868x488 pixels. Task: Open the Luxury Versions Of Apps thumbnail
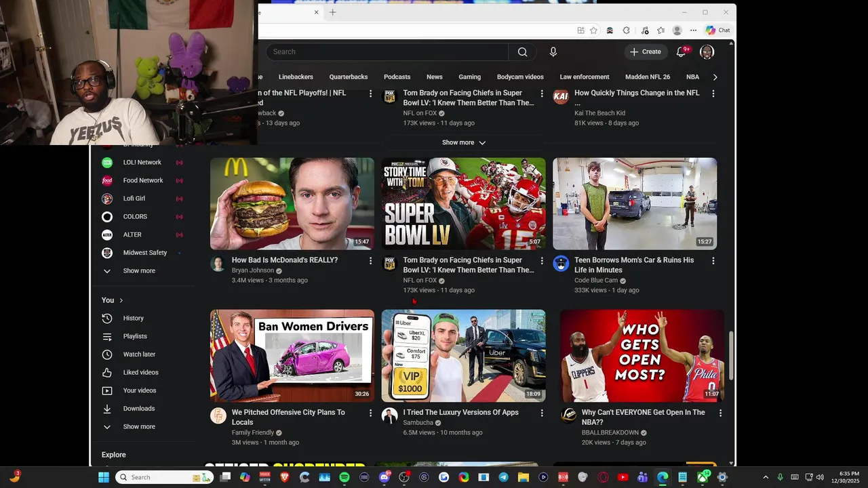click(463, 356)
